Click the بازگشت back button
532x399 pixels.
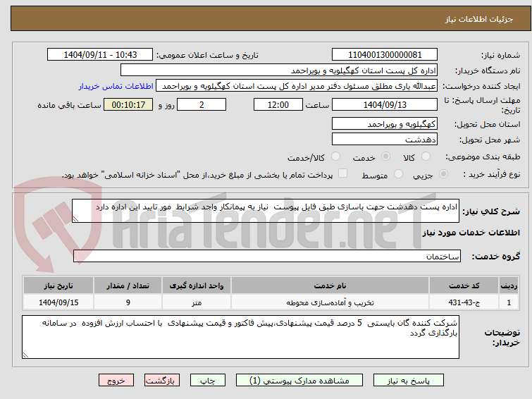pos(162,381)
